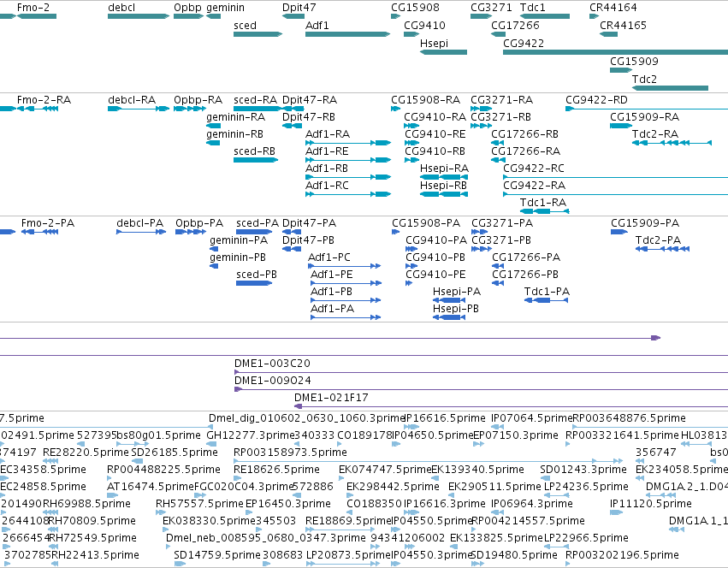Click the geminin gene label
The height and width of the screenshot is (568, 728).
(225, 8)
